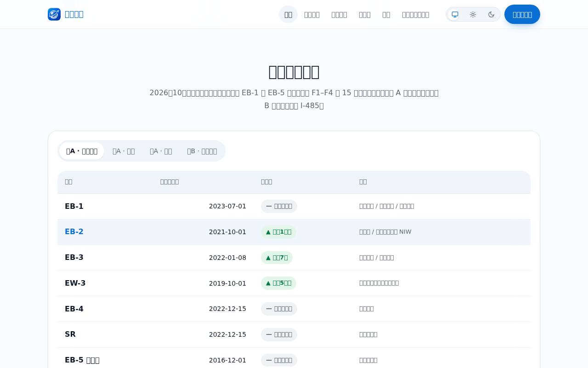Click the green up-arrow badge for EW-3

coord(278,283)
